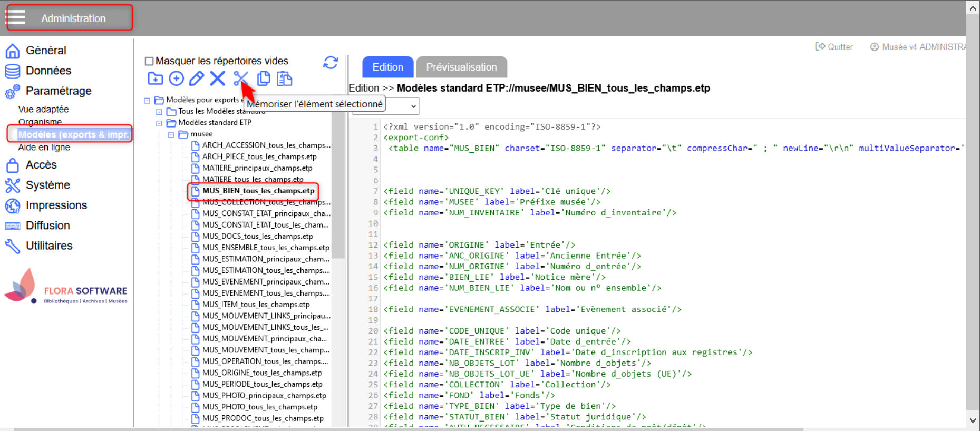
Task: Click the delete X icon
Action: click(217, 79)
